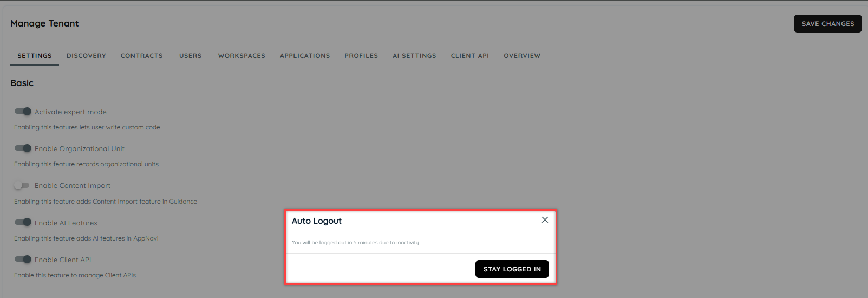Viewport: 868px width, 298px height.
Task: Toggle Enable AI Features switch
Action: (x=23, y=222)
